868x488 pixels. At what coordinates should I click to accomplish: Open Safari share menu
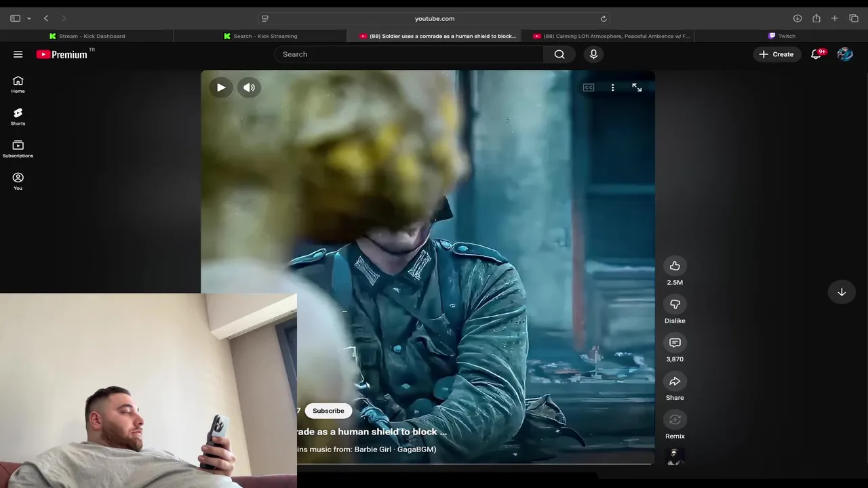click(x=816, y=18)
